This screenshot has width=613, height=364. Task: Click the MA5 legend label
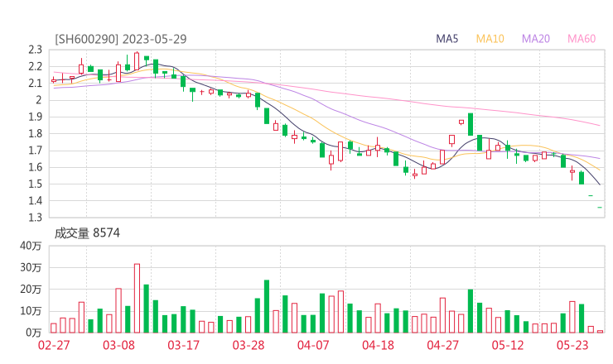pyautogui.click(x=446, y=39)
